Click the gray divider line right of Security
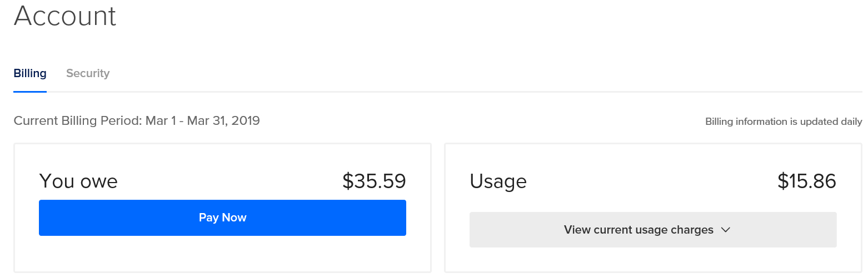868x278 pixels. [x=445, y=92]
